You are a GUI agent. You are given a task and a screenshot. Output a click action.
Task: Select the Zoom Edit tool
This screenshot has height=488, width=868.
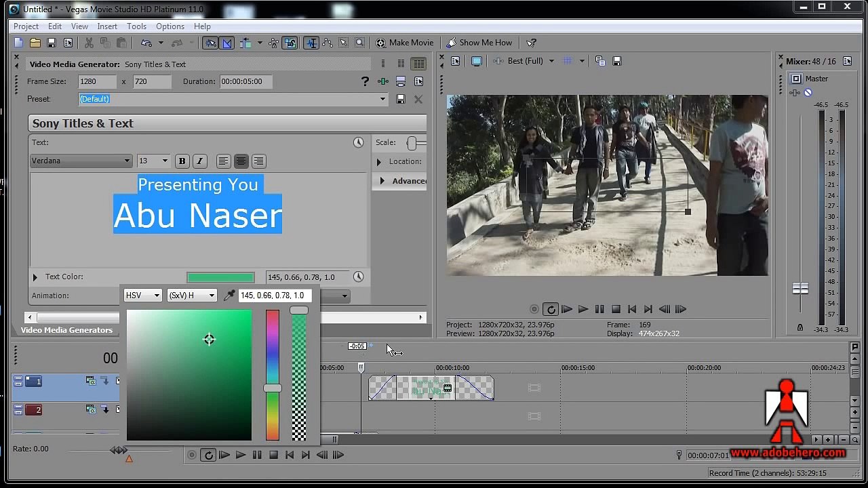click(x=360, y=43)
